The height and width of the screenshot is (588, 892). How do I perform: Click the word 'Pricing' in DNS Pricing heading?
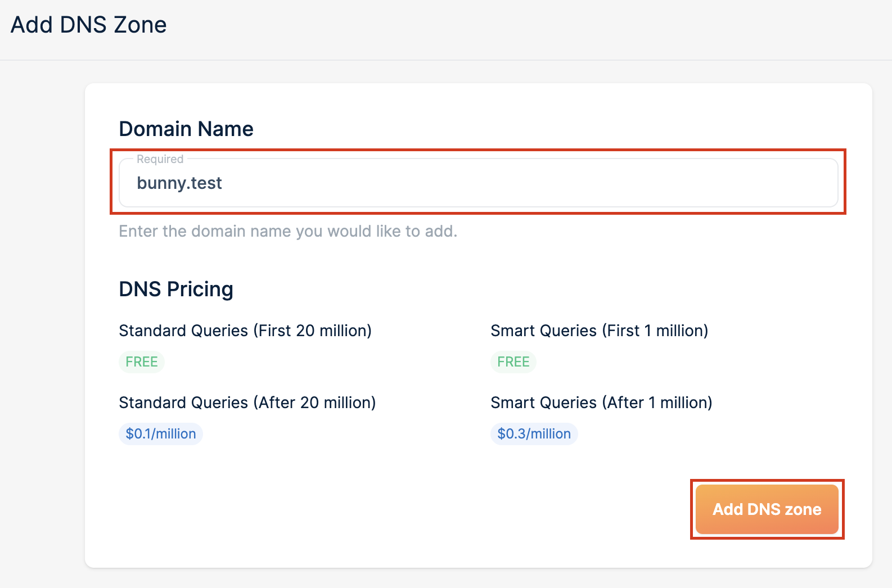pyautogui.click(x=200, y=290)
